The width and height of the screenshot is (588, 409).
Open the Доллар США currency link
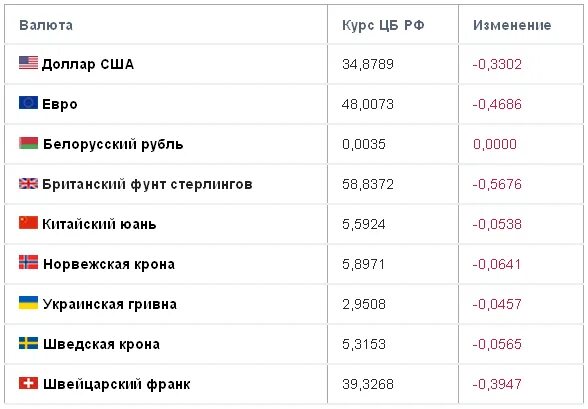pyautogui.click(x=88, y=64)
